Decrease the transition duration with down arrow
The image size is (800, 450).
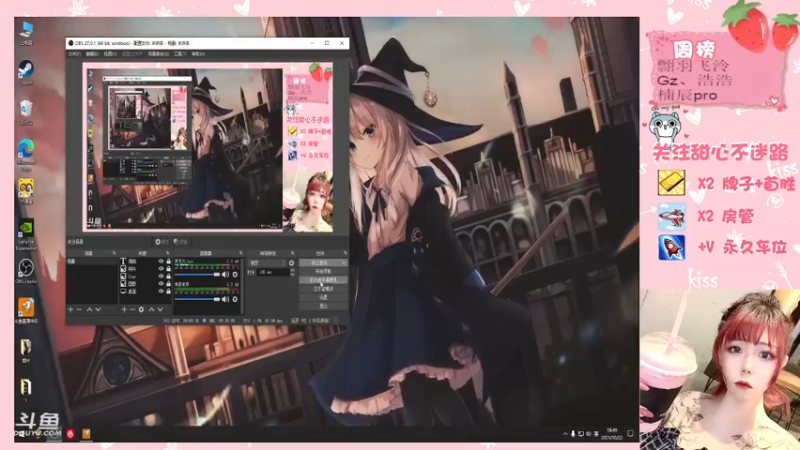[x=292, y=274]
